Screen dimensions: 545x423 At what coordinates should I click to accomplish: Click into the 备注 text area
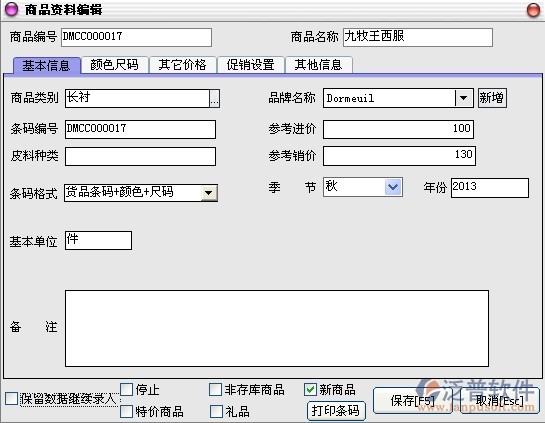277,328
